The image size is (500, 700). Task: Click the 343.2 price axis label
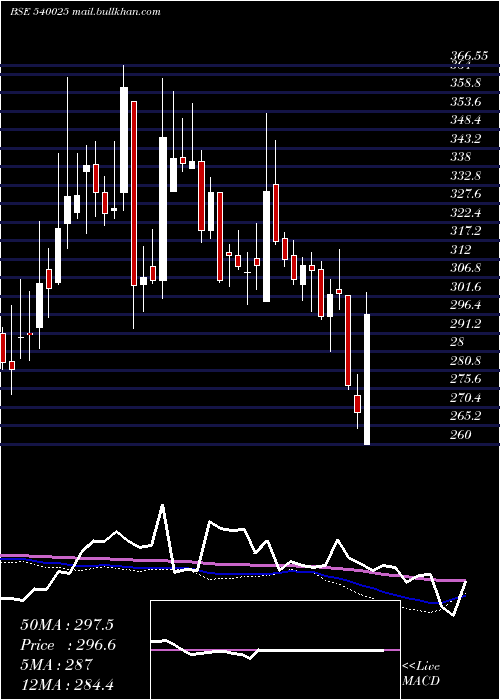click(x=465, y=139)
